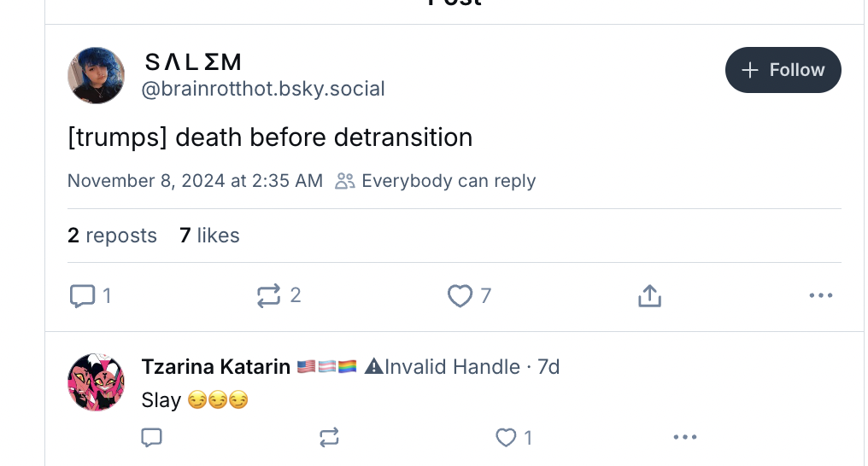The height and width of the screenshot is (466, 868).
Task: Click the warning icon beside Invalid Handle
Action: click(x=373, y=367)
